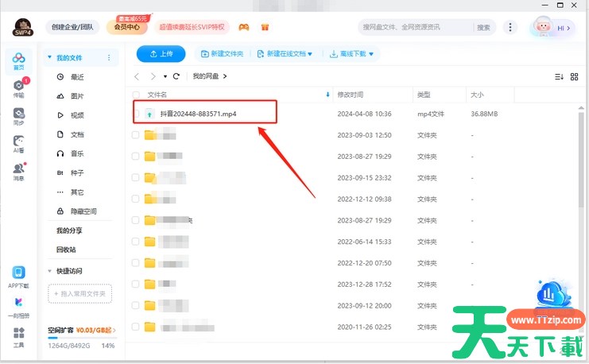The width and height of the screenshot is (589, 364).
Task: Open the 传输 transfer panel in sidebar
Action: point(18,87)
